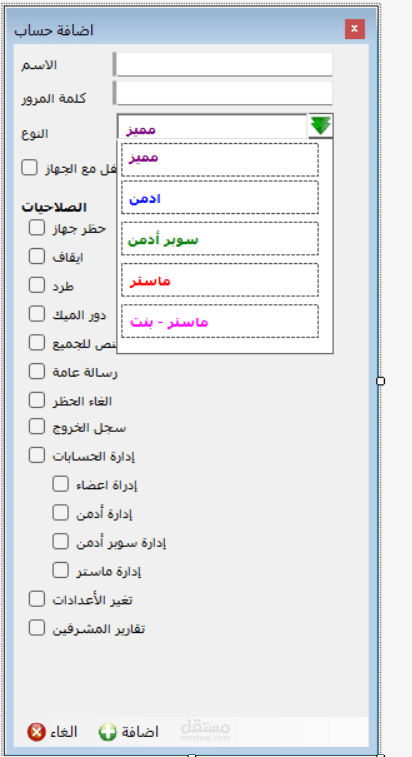This screenshot has width=412, height=757.
Task: Click the green plus add icon
Action: coord(107,732)
